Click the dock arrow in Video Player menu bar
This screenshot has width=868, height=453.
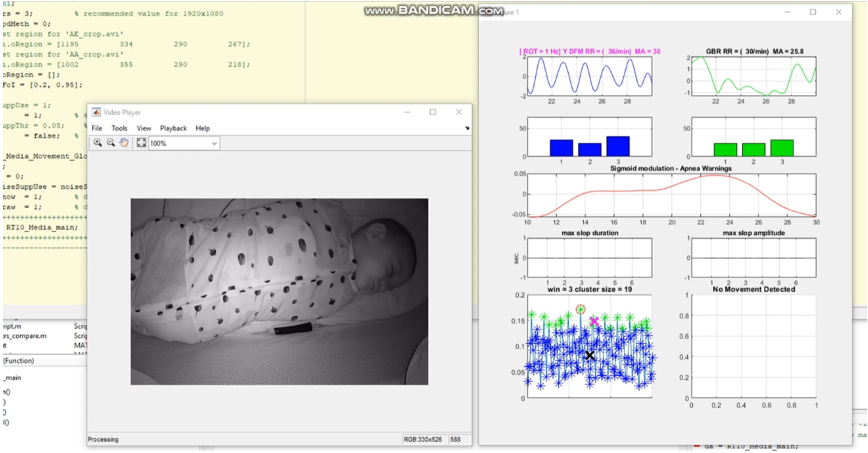pos(467,128)
